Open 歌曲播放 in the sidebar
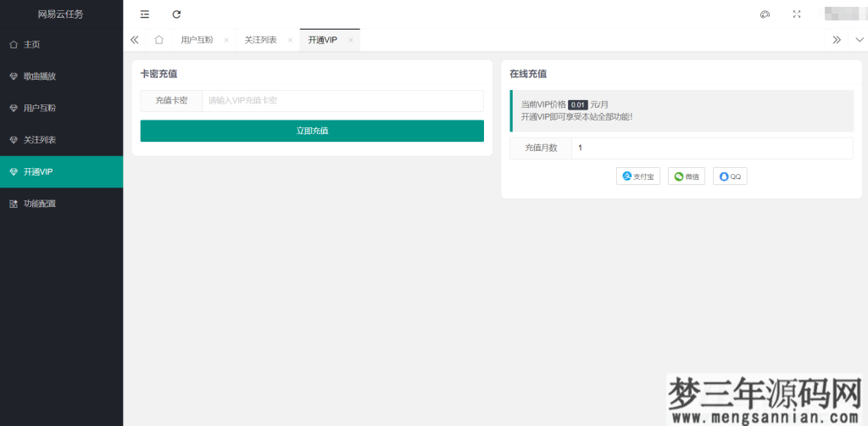Image resolution: width=868 pixels, height=426 pixels. pos(61,76)
